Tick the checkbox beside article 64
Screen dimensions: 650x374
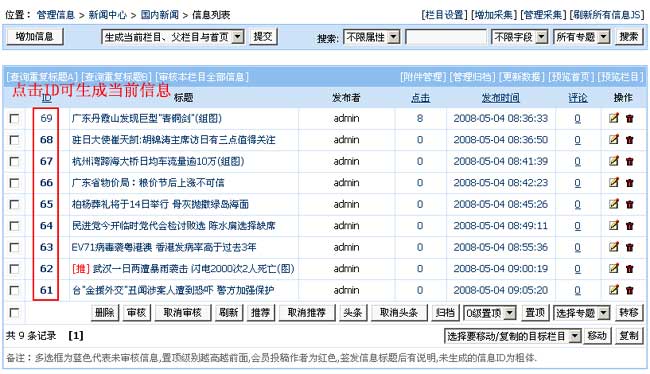[14, 226]
